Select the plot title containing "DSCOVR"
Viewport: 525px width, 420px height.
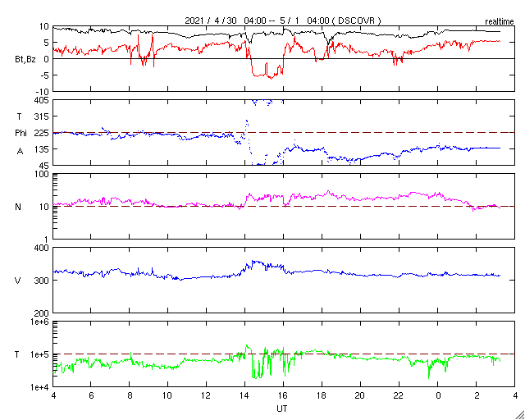pyautogui.click(x=283, y=21)
